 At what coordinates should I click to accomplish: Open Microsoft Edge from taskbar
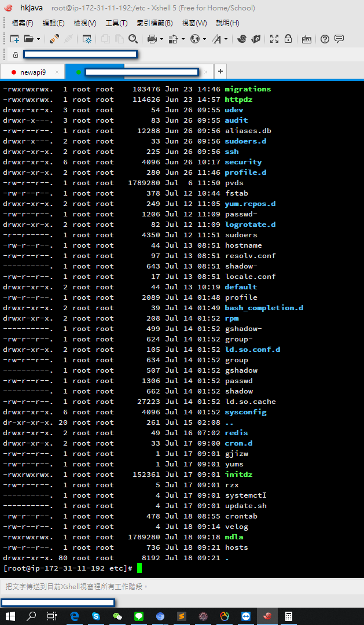(74, 616)
